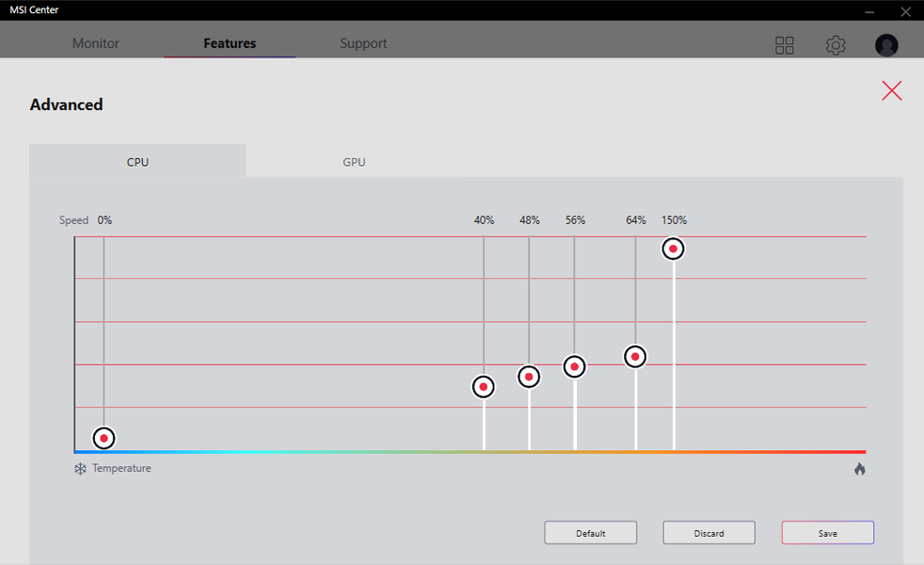
Task: Open the Monitor tab
Action: coord(96,43)
